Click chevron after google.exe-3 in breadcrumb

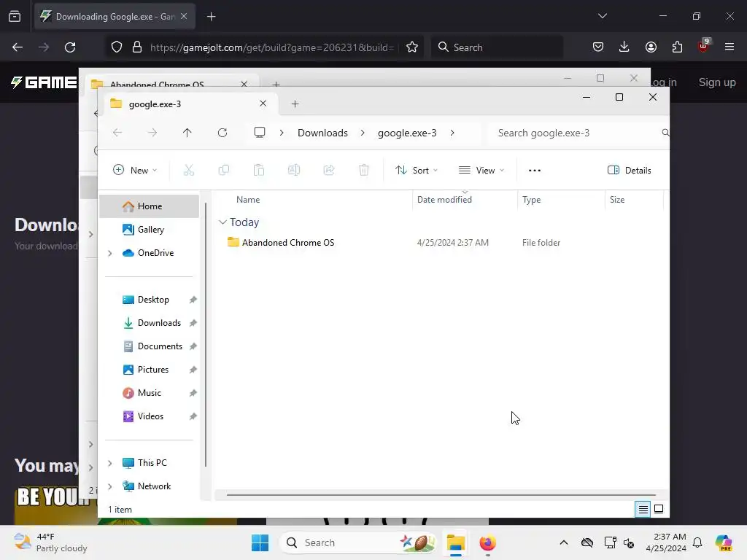[x=452, y=133]
